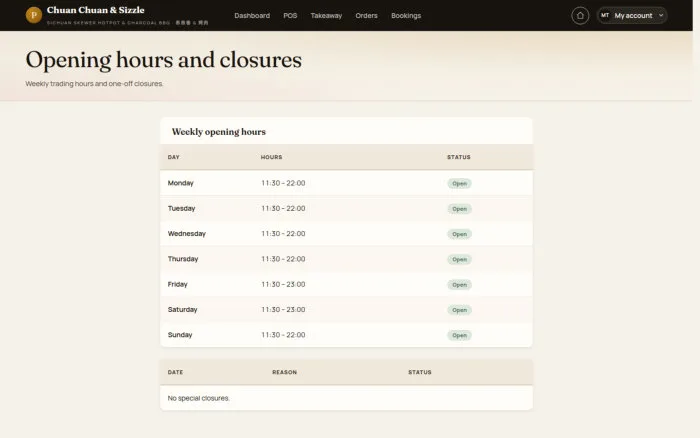Click the Open status badge for Wednesday
700x438 pixels.
tap(459, 234)
